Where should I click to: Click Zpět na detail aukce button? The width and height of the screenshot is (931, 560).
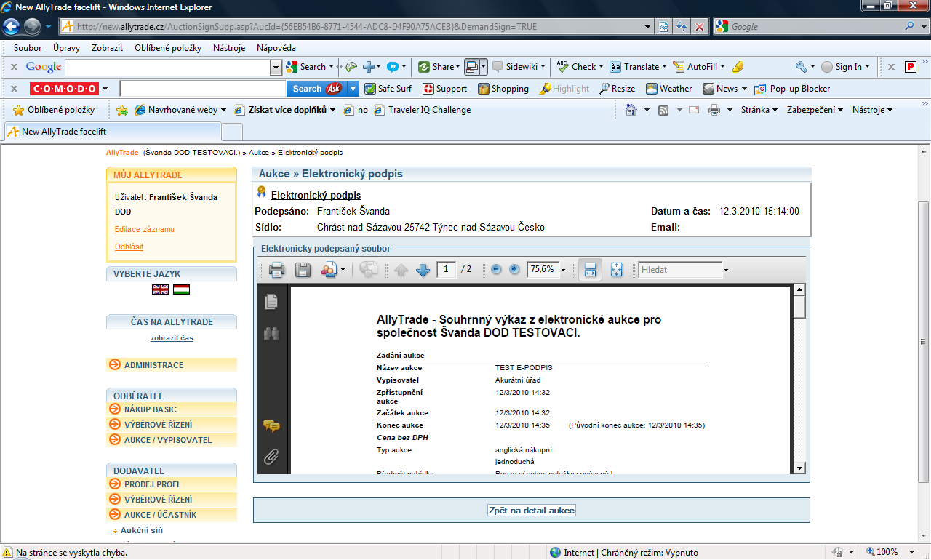(531, 511)
